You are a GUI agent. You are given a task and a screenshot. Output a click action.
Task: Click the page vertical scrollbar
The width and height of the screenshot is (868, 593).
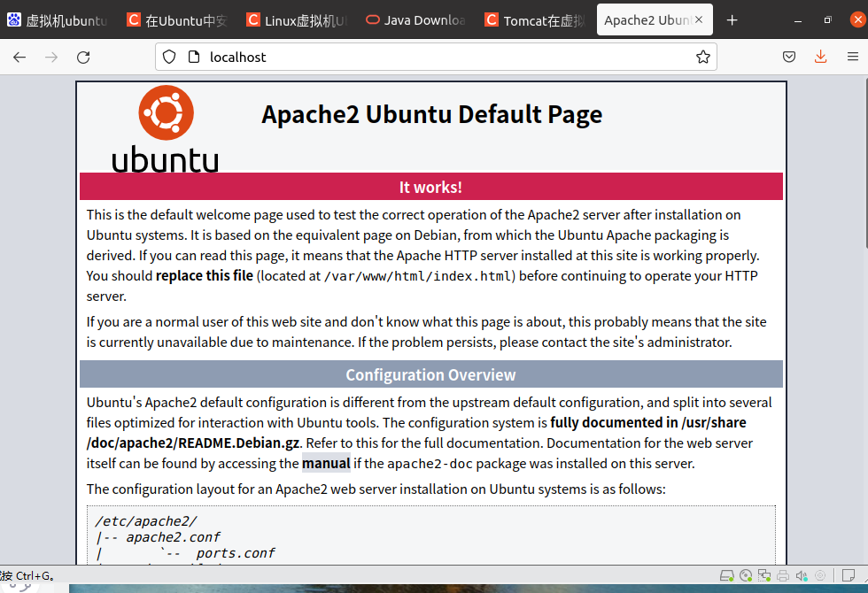865,163
